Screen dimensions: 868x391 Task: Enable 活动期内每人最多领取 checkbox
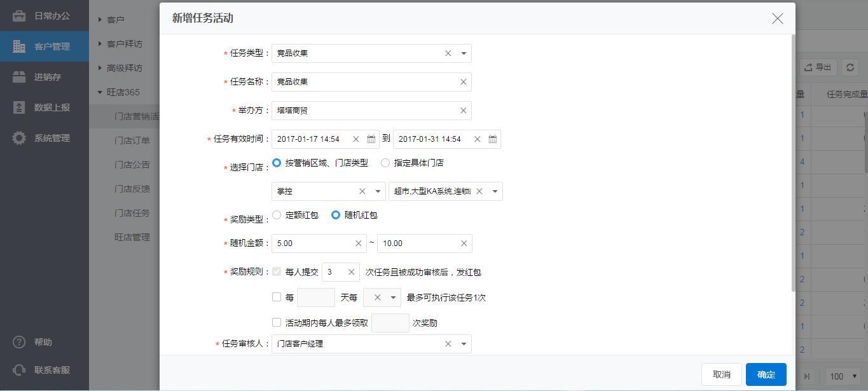(x=277, y=322)
